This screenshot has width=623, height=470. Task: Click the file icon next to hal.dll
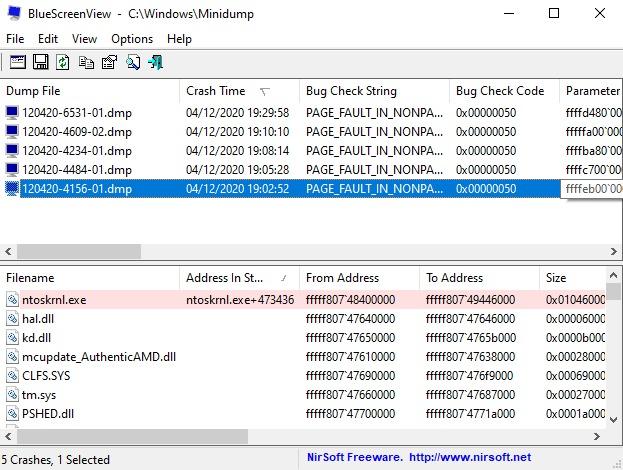(x=12, y=319)
